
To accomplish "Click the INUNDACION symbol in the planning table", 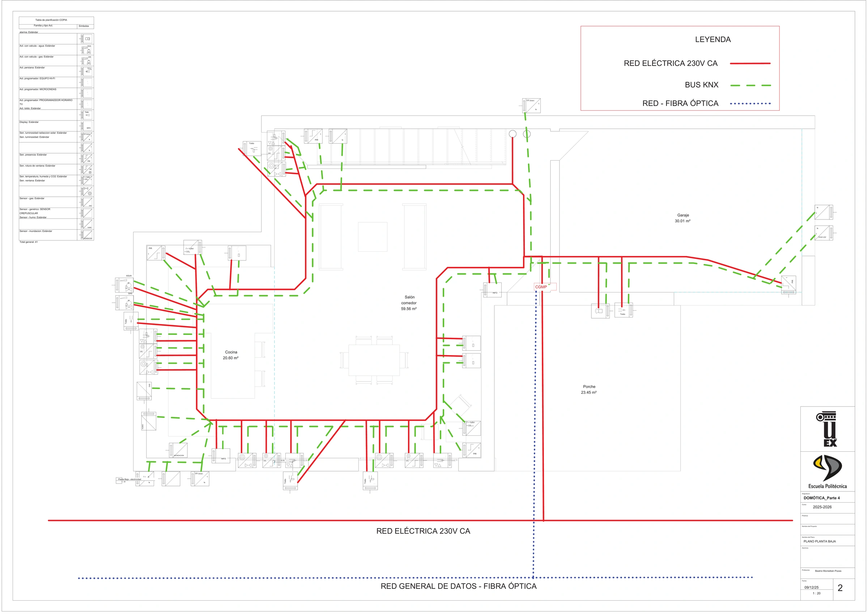I will 86,235.
